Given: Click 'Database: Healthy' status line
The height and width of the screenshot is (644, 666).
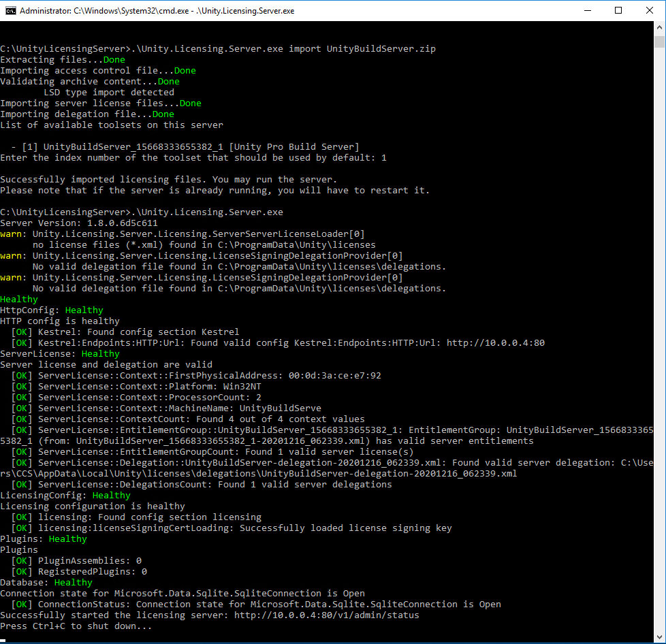Looking at the screenshot, I should coord(46,583).
